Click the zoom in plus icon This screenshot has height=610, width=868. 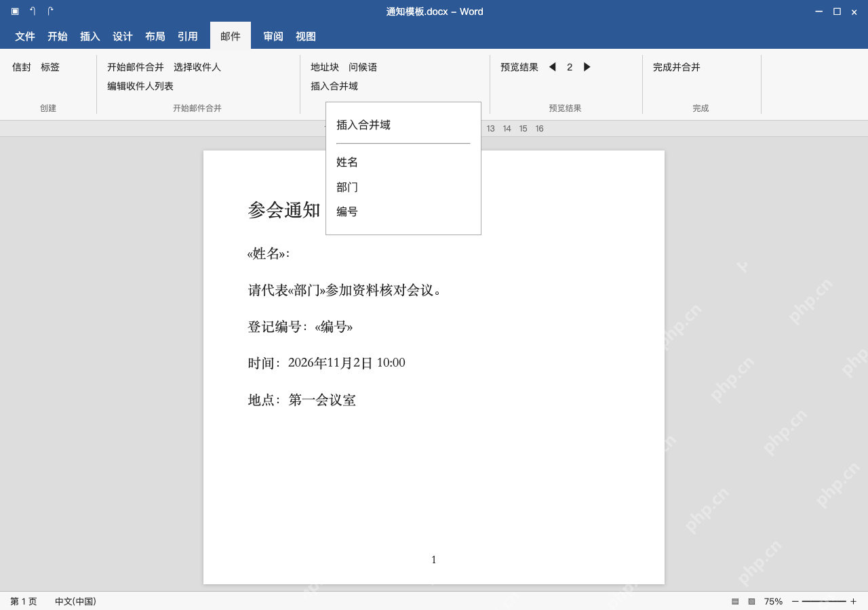point(853,601)
